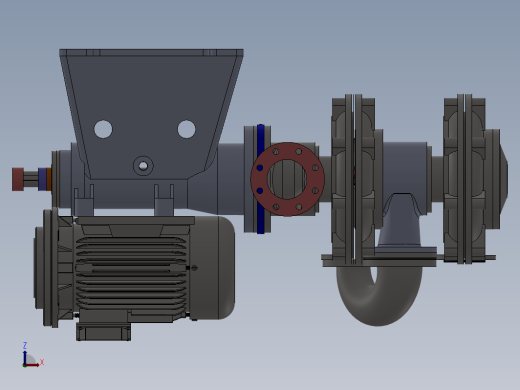Pick the left round hole in hopper
520x390 pixels.
[103, 129]
